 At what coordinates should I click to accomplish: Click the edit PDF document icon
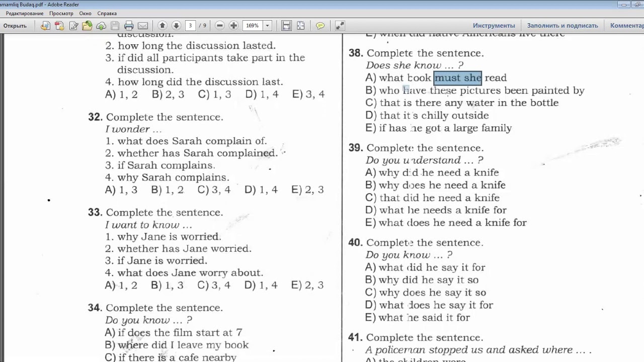coord(73,26)
